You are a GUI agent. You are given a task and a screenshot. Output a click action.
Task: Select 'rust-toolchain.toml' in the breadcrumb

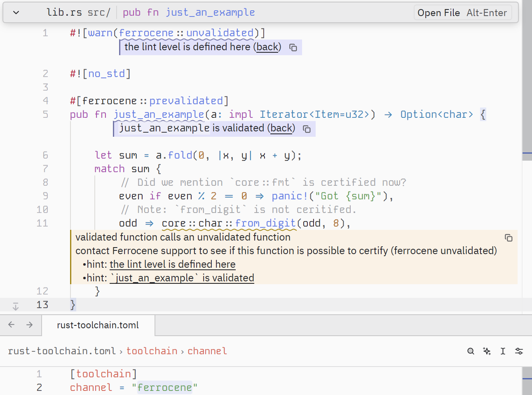point(62,351)
